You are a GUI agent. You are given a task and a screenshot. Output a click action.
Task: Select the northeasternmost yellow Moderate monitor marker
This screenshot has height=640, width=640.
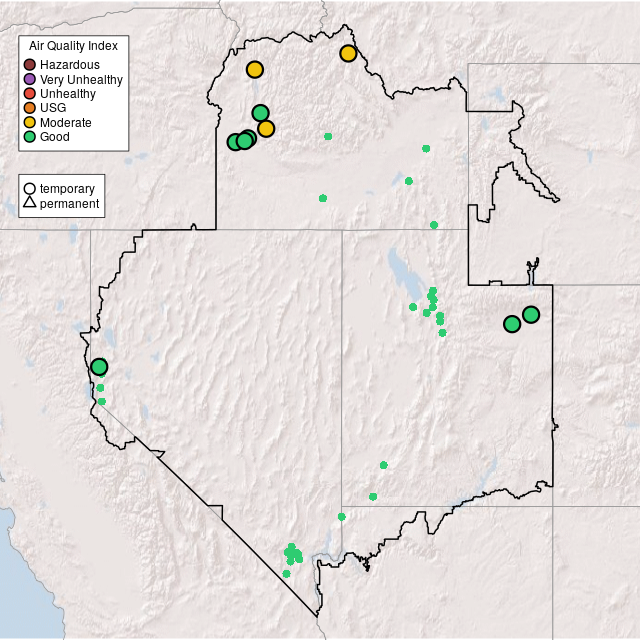tap(348, 53)
